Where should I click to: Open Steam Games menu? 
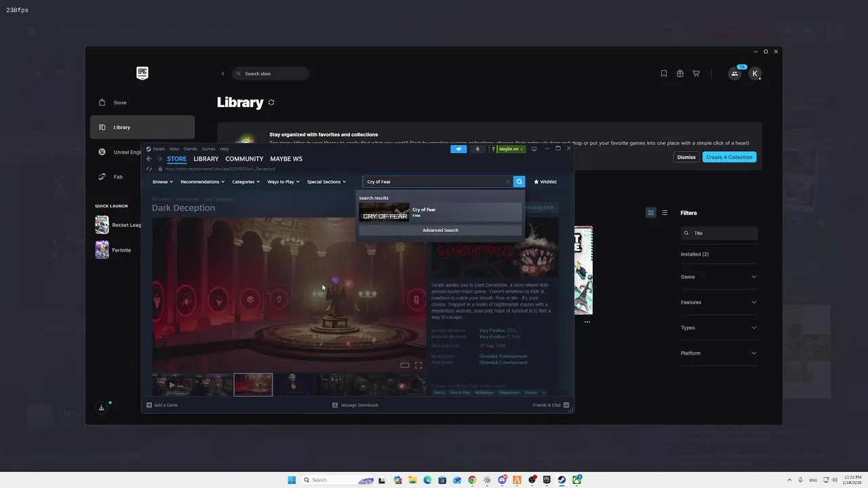(x=208, y=149)
